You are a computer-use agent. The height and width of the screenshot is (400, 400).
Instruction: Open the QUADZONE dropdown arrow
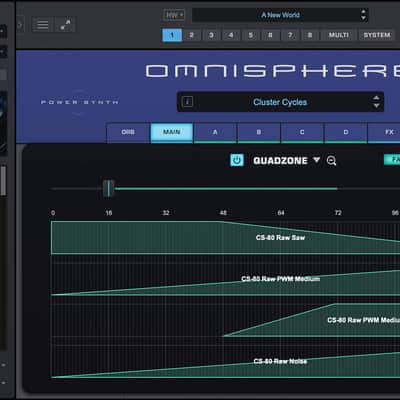[316, 160]
